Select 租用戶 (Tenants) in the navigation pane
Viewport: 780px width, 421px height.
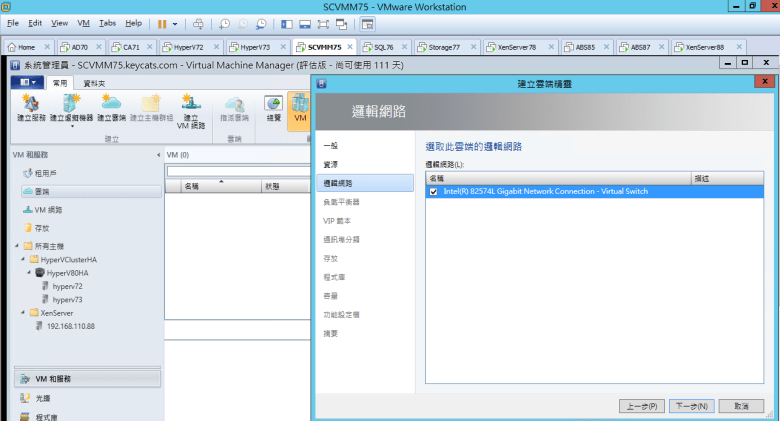click(46, 174)
